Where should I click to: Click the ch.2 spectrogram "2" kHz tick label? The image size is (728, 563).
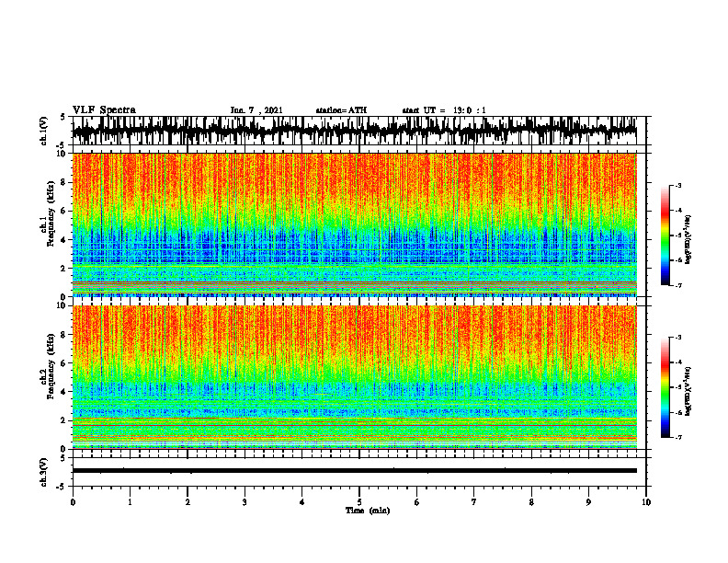click(x=64, y=420)
